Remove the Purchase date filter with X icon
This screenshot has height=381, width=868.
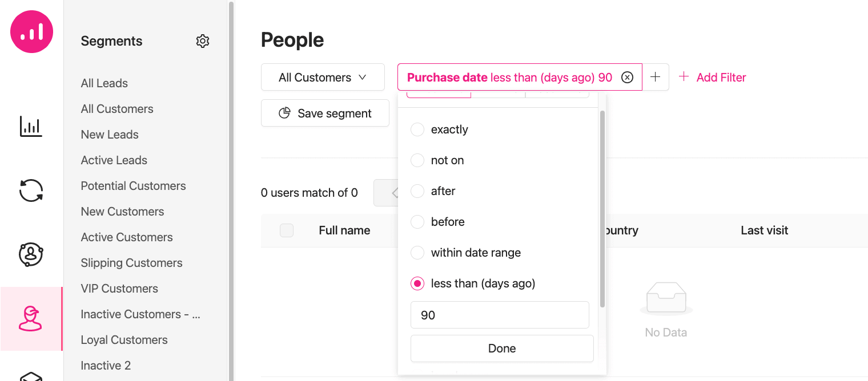pos(627,78)
